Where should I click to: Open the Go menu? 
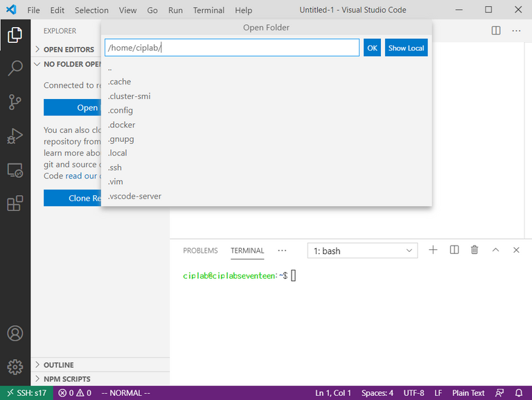[152, 10]
